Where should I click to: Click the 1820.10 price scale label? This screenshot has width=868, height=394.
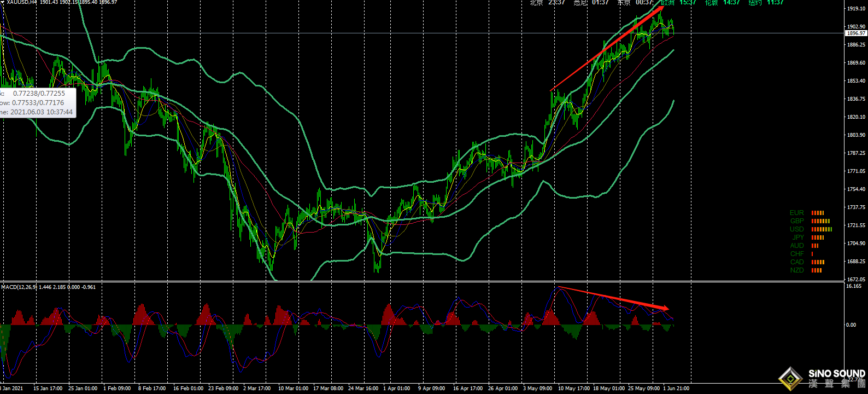point(856,117)
